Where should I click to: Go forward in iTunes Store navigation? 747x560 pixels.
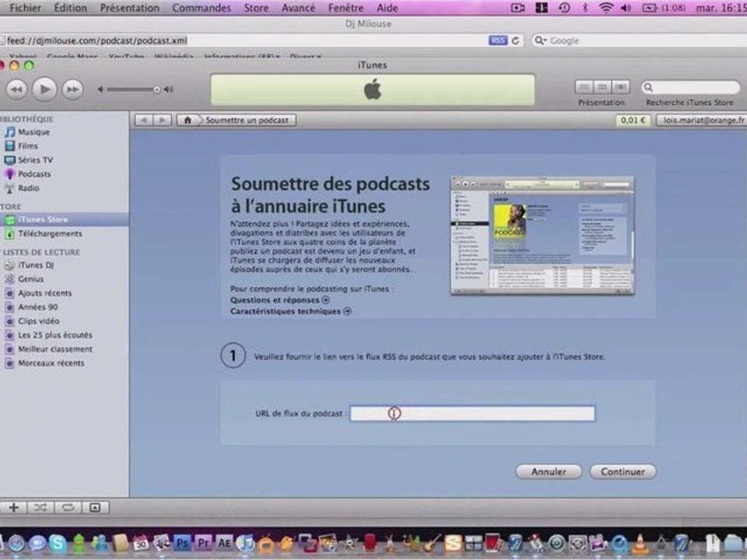162,120
